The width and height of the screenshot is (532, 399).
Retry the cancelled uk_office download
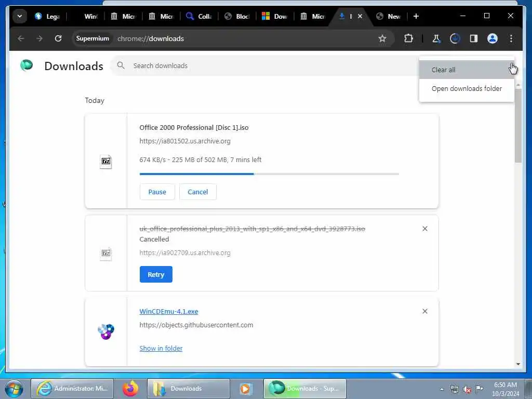pyautogui.click(x=156, y=274)
